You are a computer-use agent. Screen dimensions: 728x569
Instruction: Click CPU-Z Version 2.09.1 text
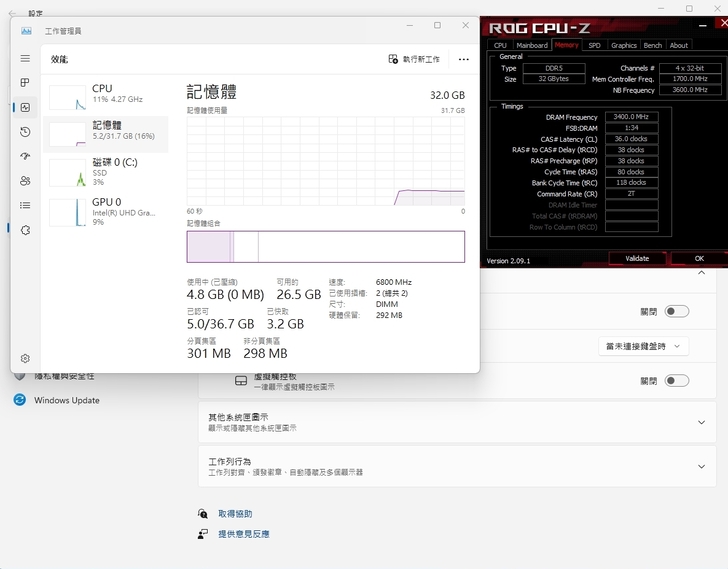(x=508, y=261)
